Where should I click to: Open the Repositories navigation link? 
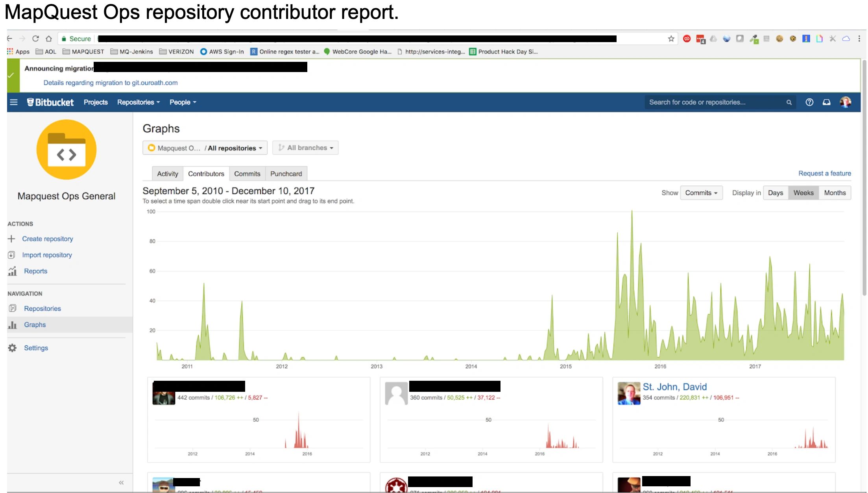click(42, 309)
